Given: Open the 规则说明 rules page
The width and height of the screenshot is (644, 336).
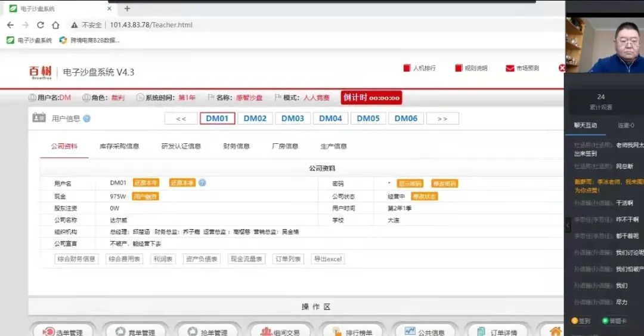Looking at the screenshot, I should point(471,68).
